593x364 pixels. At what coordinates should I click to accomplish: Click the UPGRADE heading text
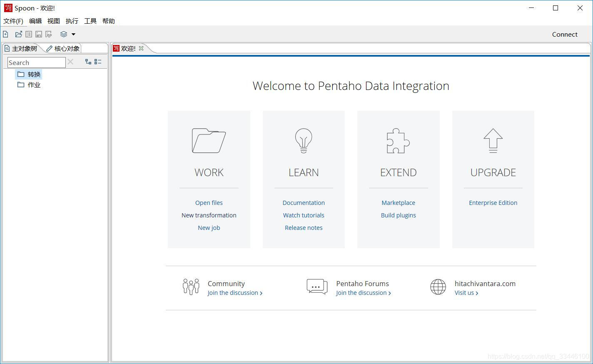point(493,172)
